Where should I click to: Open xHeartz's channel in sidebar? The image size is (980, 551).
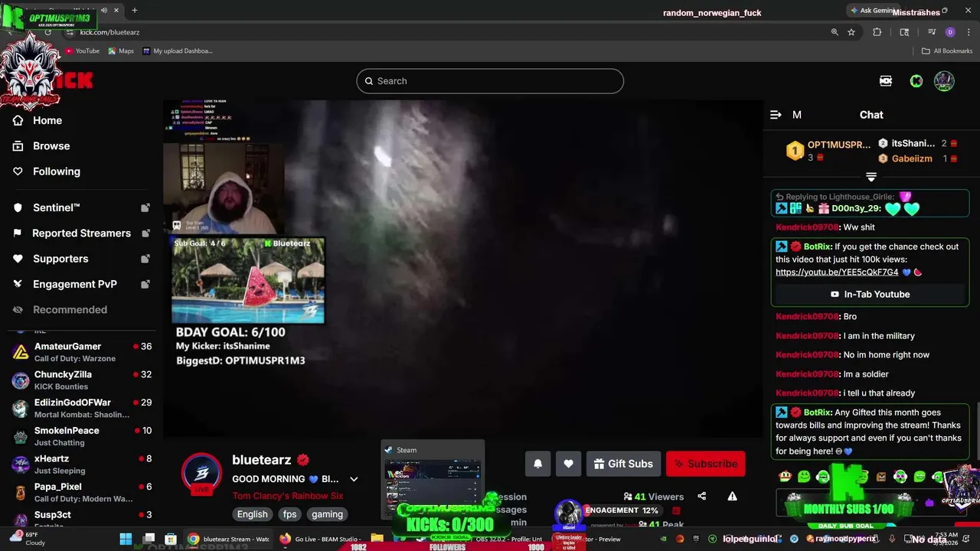(x=81, y=465)
